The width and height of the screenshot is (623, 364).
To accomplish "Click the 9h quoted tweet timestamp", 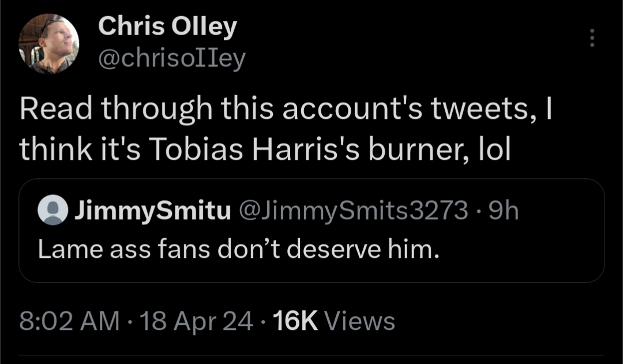I will [504, 212].
